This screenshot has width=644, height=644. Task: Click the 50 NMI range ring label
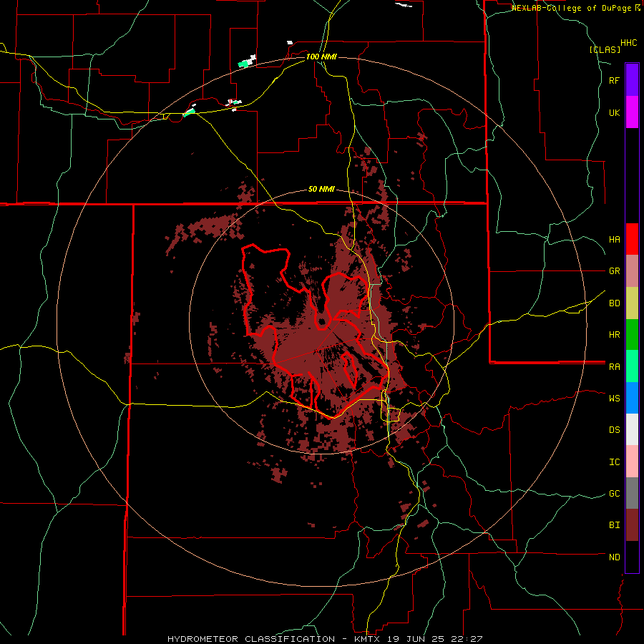click(x=321, y=189)
